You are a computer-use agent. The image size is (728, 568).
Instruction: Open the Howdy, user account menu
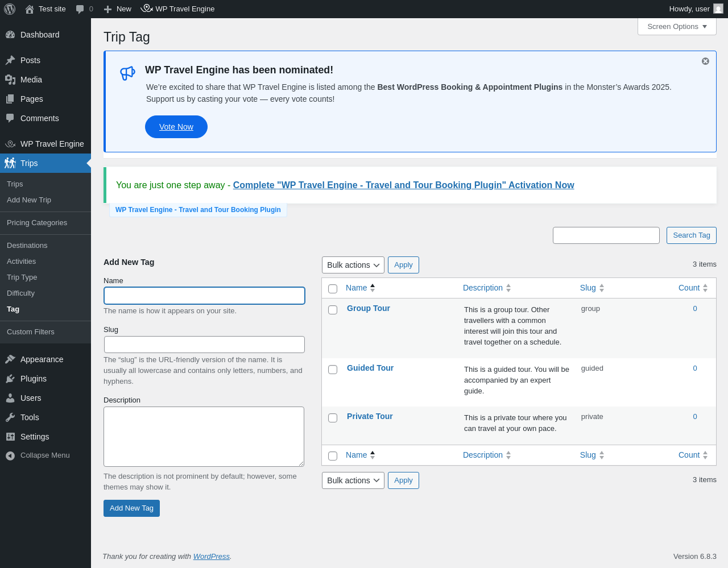coord(696,9)
